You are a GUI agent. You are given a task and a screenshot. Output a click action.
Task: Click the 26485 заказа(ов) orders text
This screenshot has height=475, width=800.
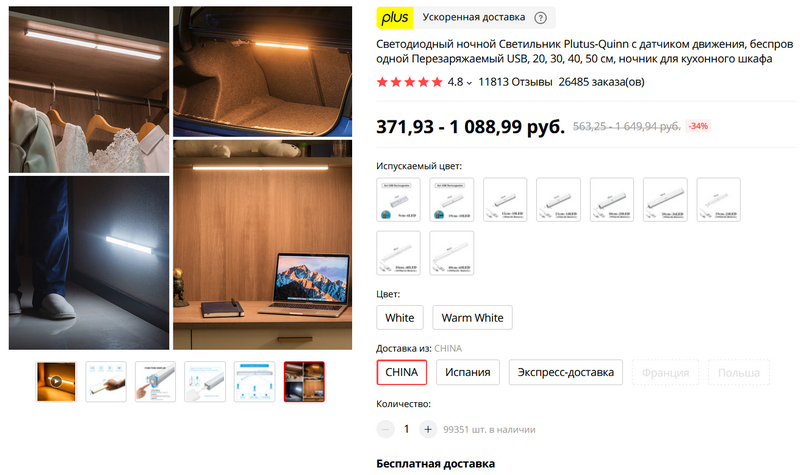[x=601, y=82]
